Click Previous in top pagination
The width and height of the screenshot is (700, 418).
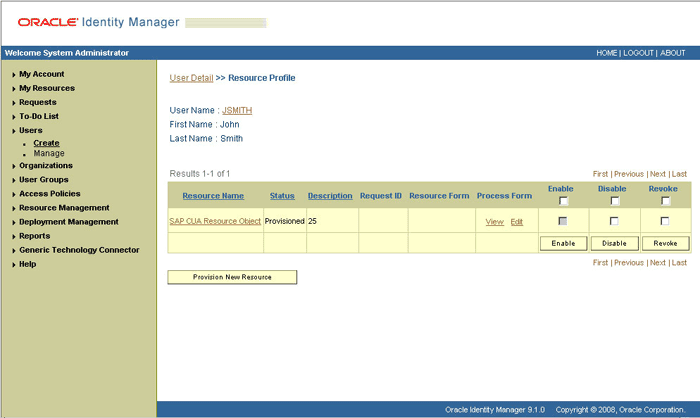pos(629,174)
